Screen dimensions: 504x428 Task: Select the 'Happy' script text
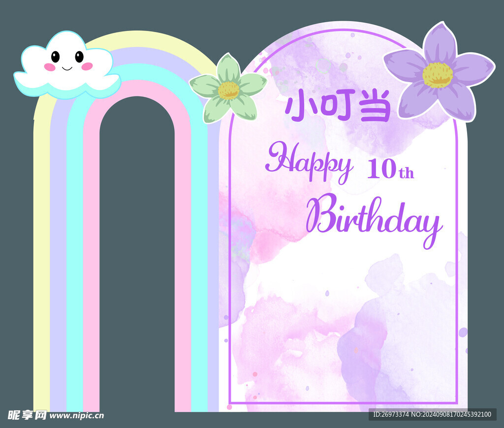pos(309,162)
